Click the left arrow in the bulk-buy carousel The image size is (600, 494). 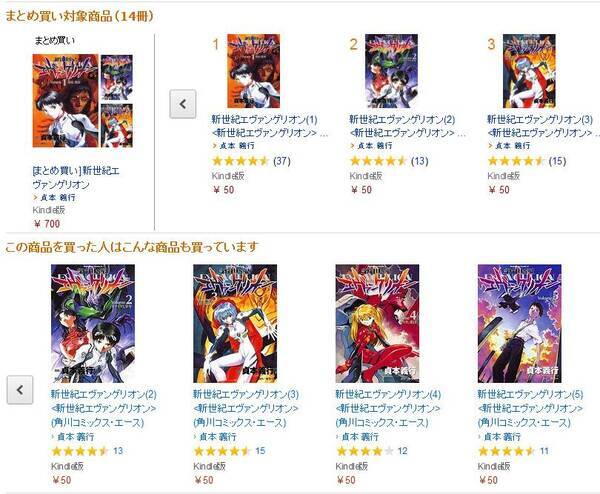click(x=183, y=104)
